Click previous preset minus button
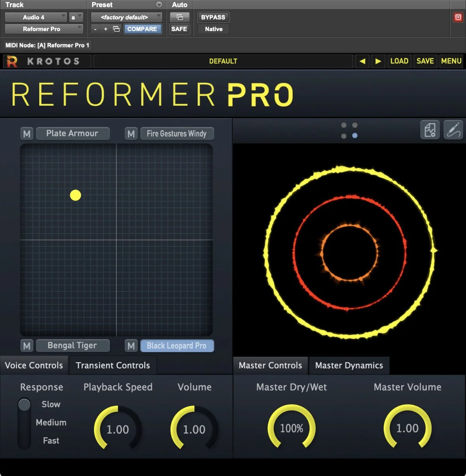This screenshot has width=466, height=476. coord(95,29)
